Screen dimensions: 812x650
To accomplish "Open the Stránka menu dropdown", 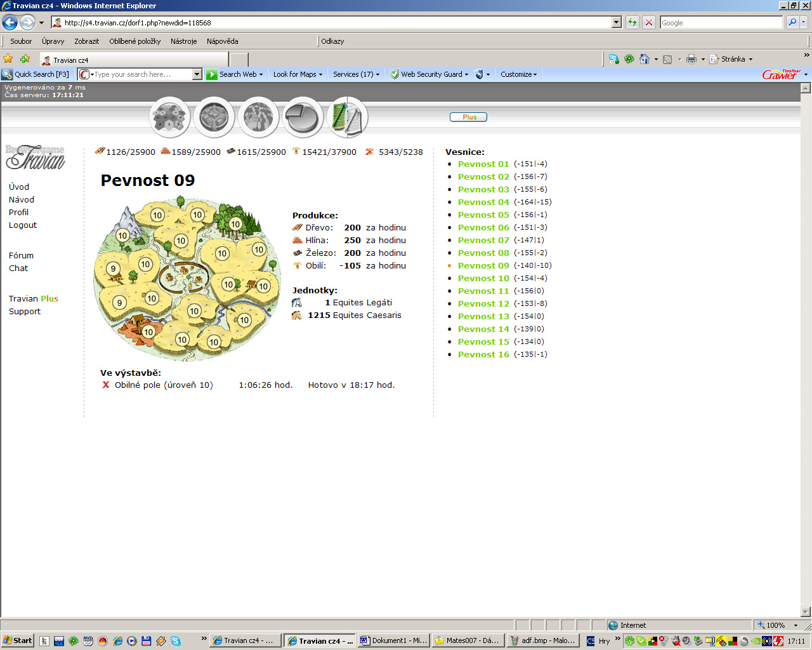I will 750,59.
